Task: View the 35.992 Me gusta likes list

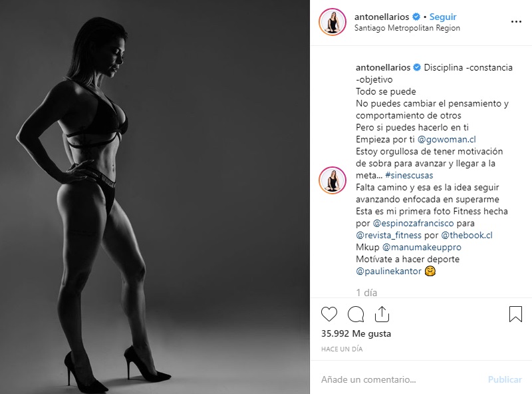Action: pos(356,333)
